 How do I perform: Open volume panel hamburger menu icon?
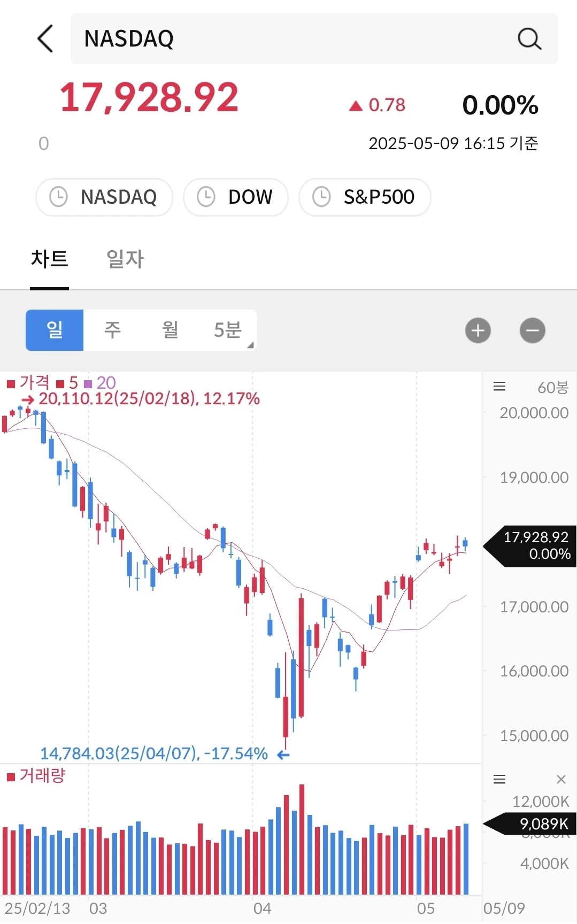tap(499, 779)
